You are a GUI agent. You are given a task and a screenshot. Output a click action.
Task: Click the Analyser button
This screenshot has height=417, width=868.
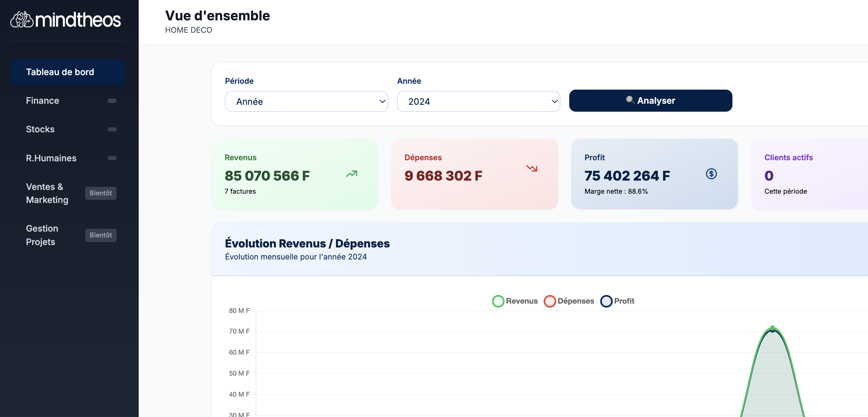click(x=651, y=100)
